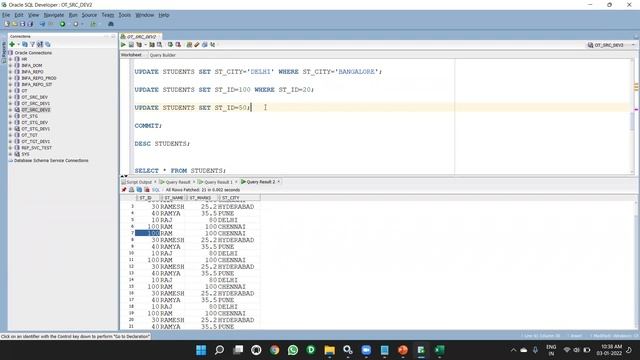Screen dimensions: 640x360
Task: Open File Explorer from the Windows taskbar
Action: pos(329,350)
